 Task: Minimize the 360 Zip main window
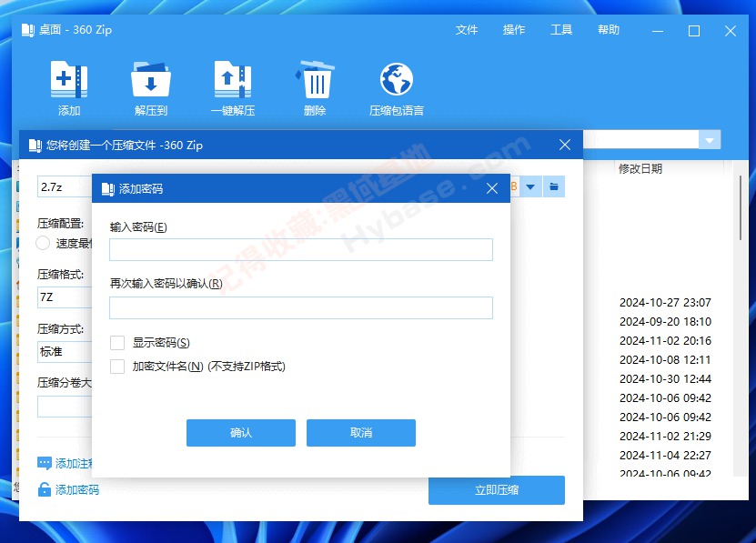point(658,31)
